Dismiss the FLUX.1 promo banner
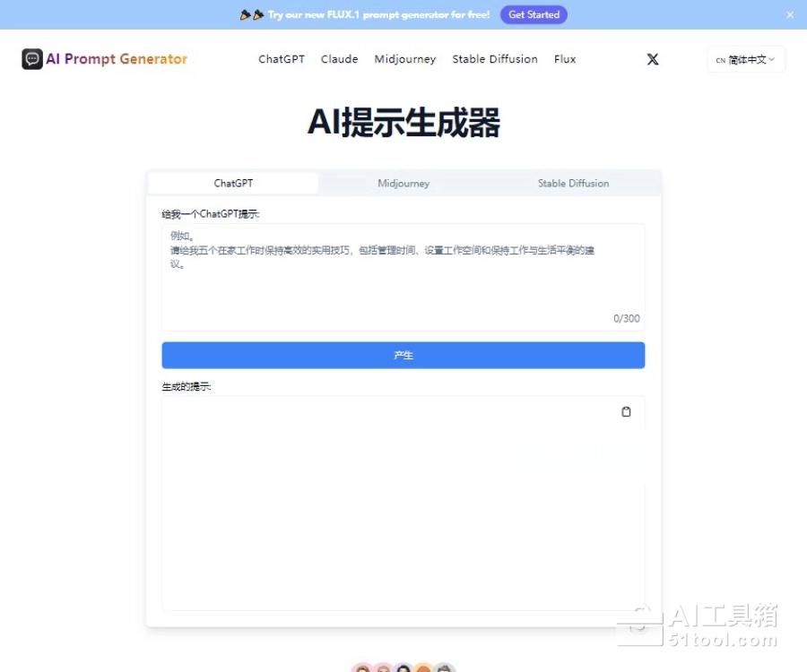The width and height of the screenshot is (807, 672). click(x=790, y=14)
